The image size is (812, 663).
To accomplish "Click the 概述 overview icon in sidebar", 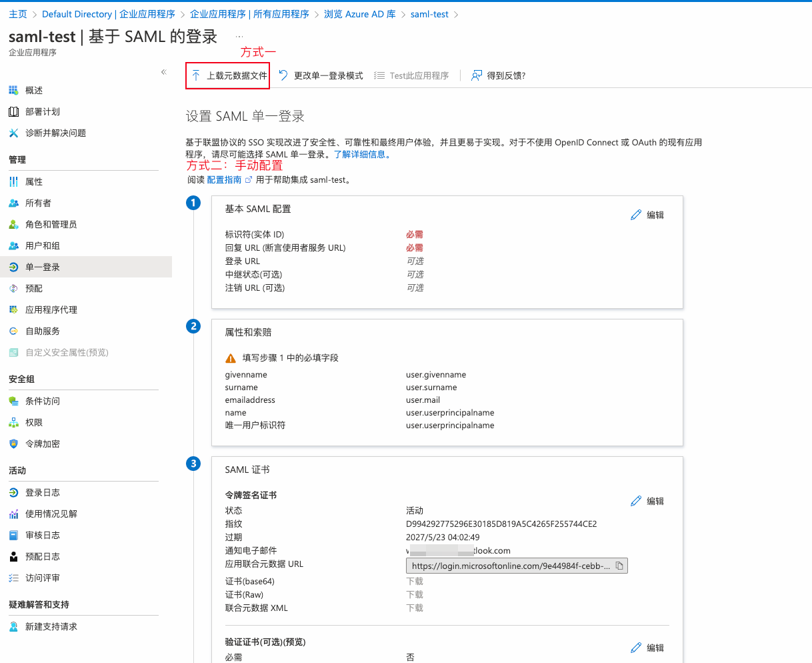I will click(x=13, y=90).
